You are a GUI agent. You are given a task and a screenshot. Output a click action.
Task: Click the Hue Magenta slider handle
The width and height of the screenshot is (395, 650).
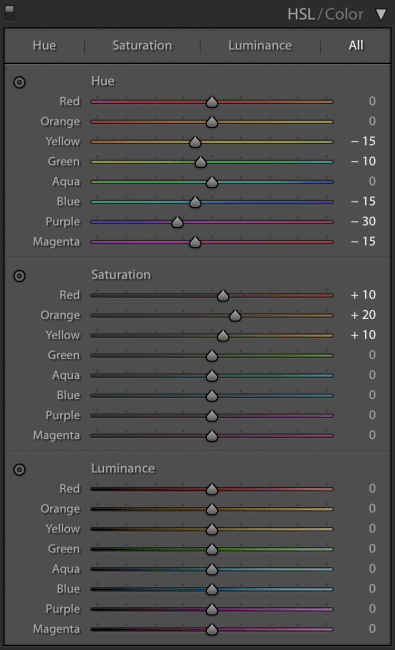point(195,242)
